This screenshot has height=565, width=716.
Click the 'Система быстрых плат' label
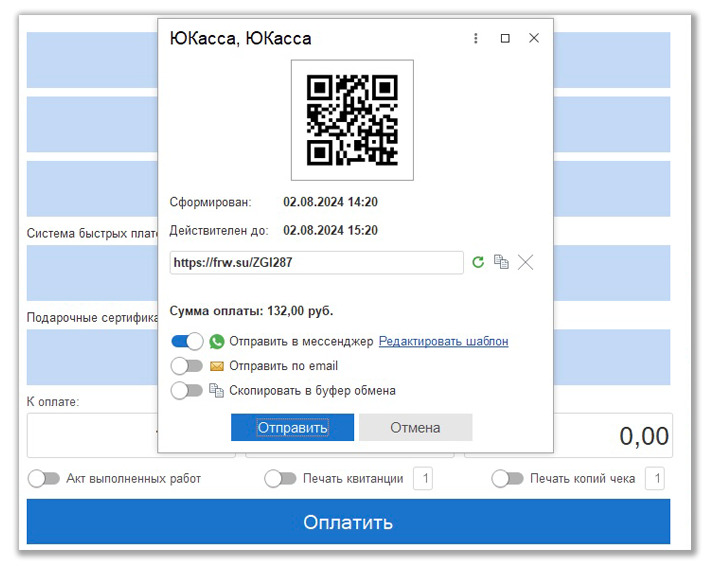[x=92, y=233]
